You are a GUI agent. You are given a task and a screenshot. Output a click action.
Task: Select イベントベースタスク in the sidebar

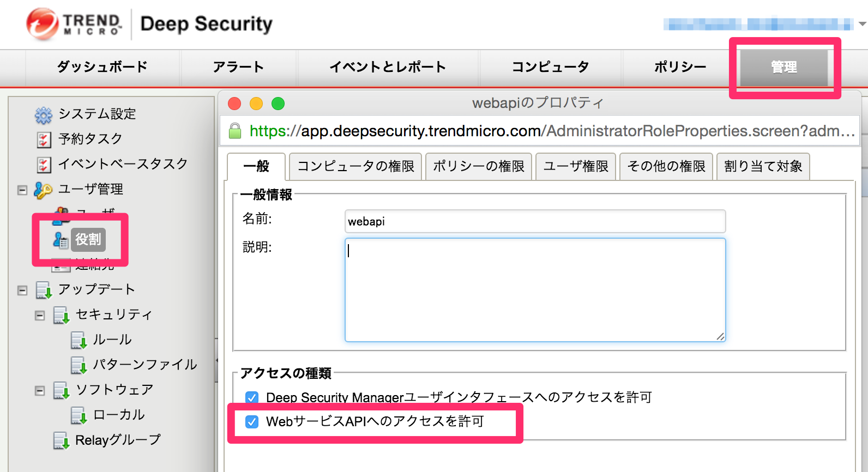[123, 164]
